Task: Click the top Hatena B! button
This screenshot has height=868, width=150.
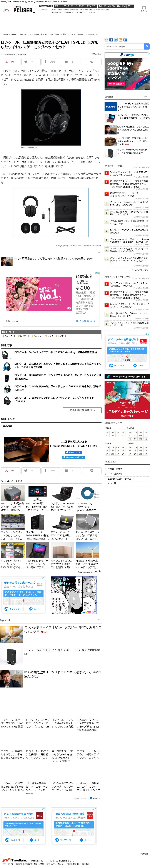Action: click(72, 62)
